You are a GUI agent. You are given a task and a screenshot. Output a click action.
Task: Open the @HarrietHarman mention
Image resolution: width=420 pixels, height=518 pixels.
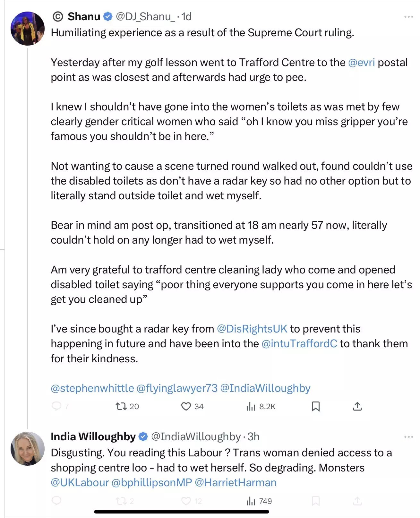click(236, 482)
